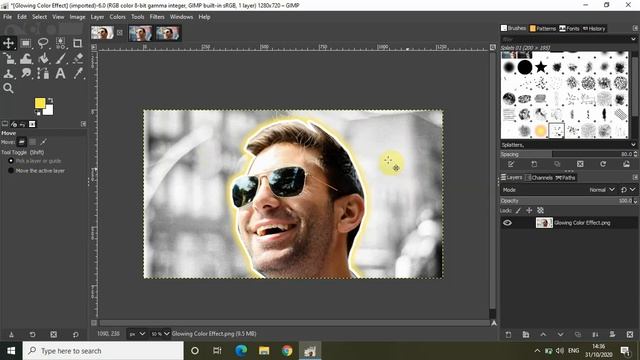Open Microsoft Edge from the taskbar
The width and height of the screenshot is (640, 360).
click(241, 351)
